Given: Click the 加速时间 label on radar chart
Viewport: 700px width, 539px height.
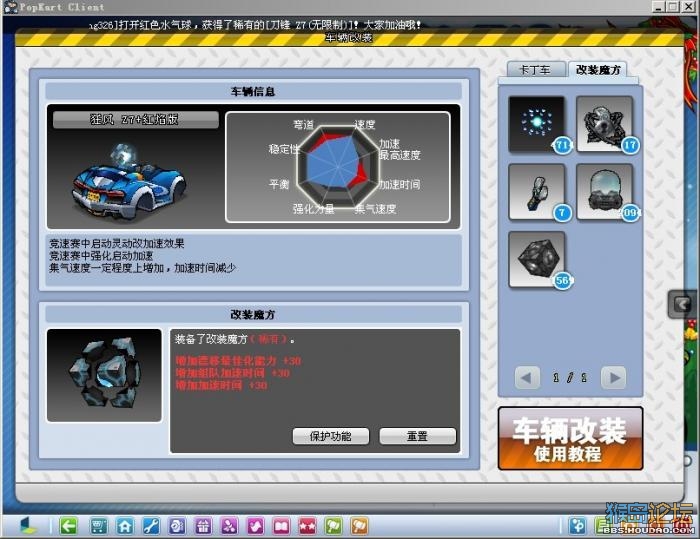Looking at the screenshot, I should tap(399, 184).
